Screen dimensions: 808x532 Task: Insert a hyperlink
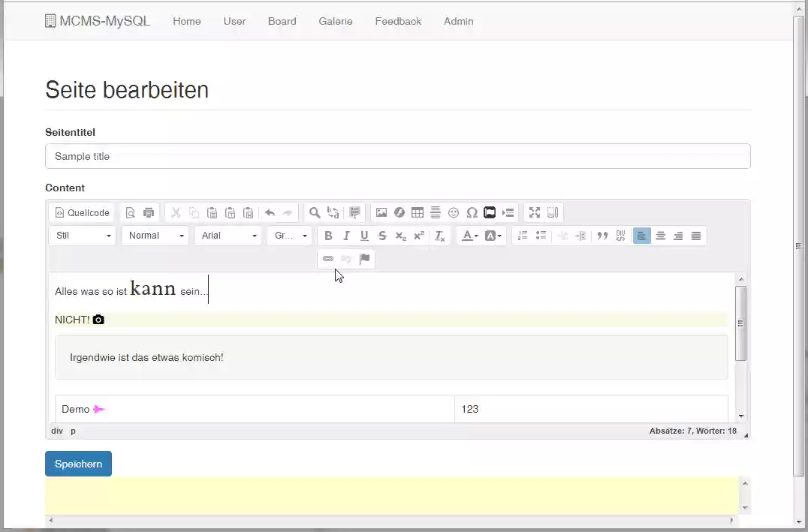328,259
